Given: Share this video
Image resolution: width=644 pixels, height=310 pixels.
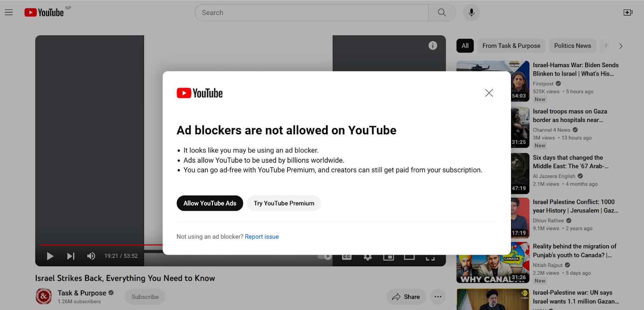Looking at the screenshot, I should point(406,297).
